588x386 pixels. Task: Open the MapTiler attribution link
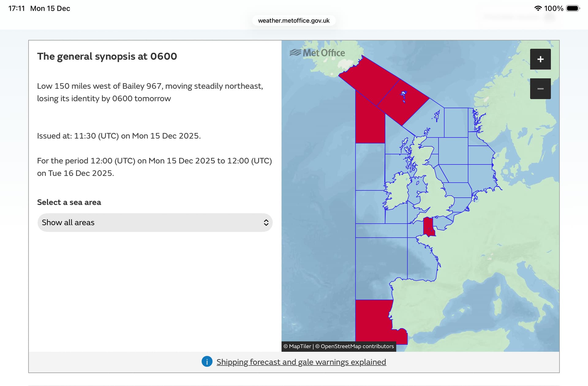[300, 346]
